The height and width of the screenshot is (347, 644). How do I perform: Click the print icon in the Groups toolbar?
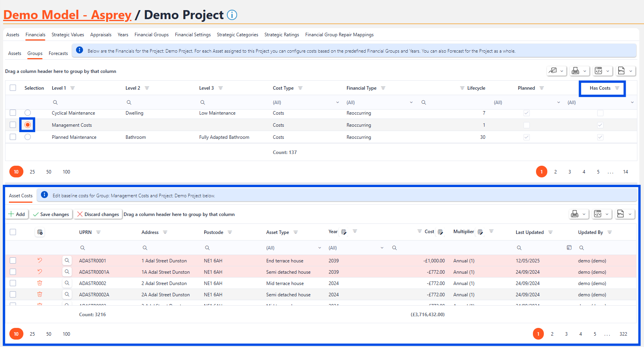tap(575, 71)
